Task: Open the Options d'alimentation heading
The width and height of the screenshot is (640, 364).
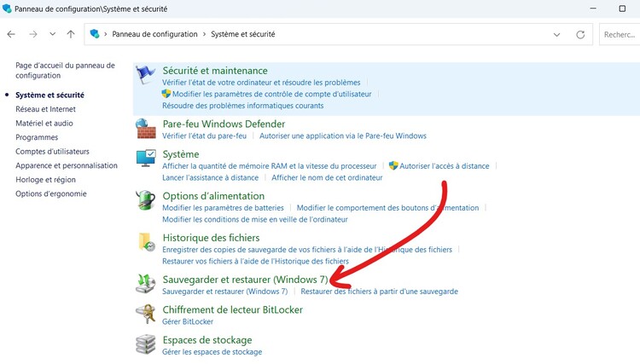Action: tap(213, 196)
